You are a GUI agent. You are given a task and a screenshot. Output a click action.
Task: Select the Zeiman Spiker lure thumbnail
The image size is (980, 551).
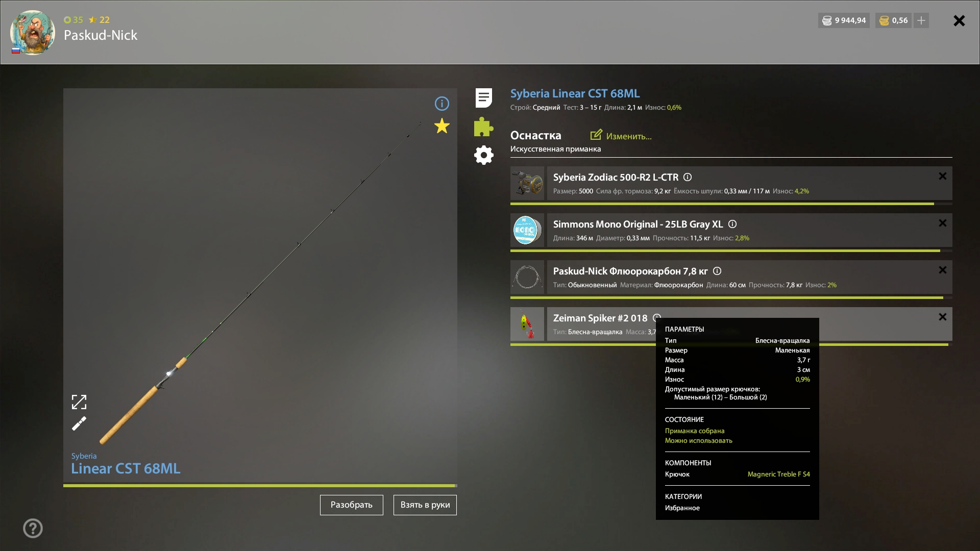(527, 324)
